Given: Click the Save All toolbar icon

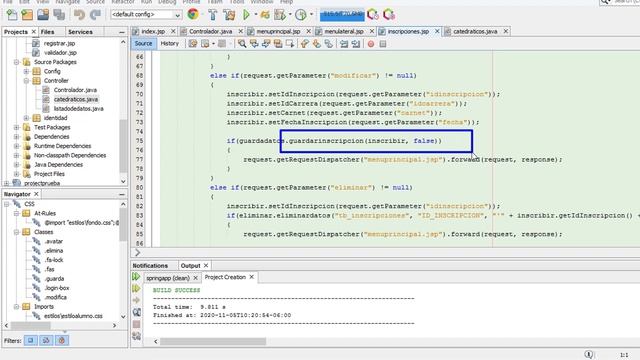Looking at the screenshot, I should (59, 15).
